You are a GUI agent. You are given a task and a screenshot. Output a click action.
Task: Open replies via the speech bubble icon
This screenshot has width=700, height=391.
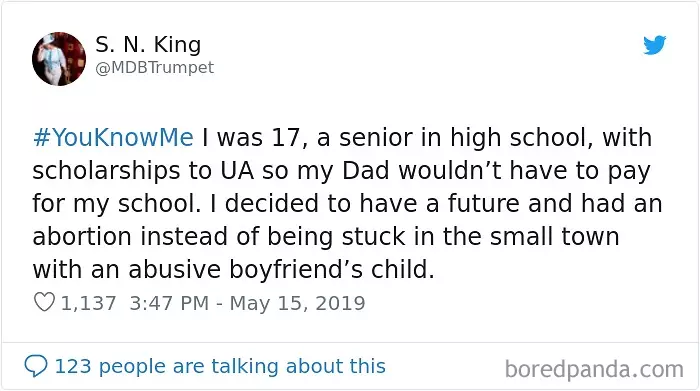[36, 366]
